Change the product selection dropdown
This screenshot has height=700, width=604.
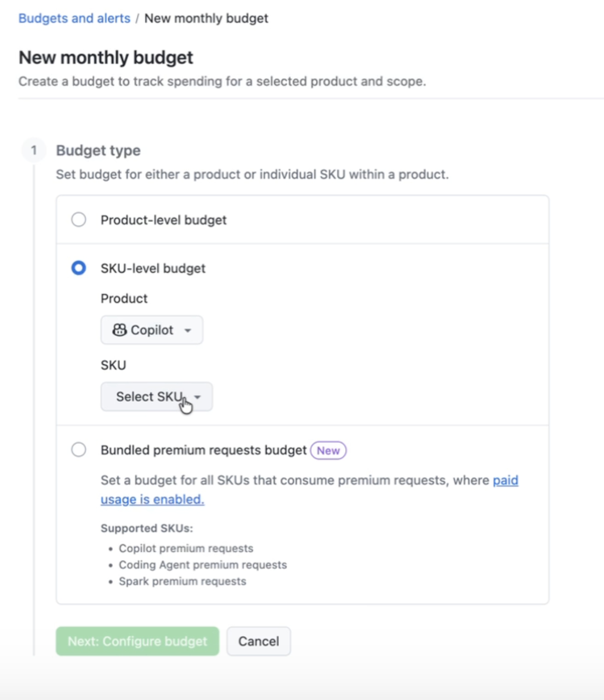(151, 330)
